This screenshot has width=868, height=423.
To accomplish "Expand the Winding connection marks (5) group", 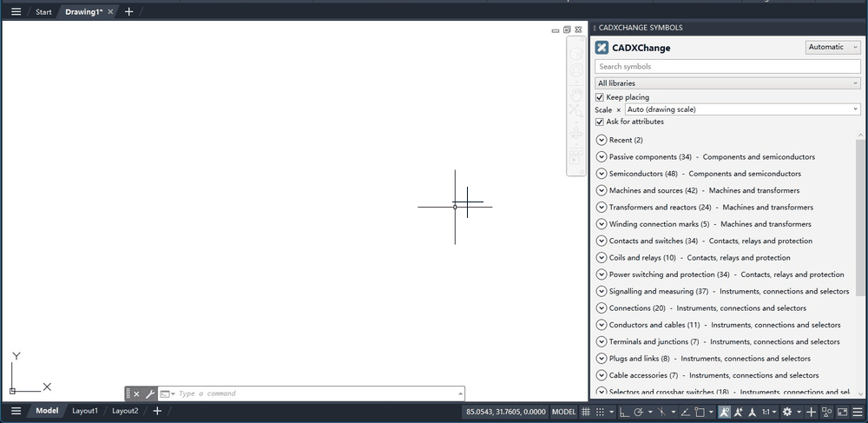I will tap(602, 224).
